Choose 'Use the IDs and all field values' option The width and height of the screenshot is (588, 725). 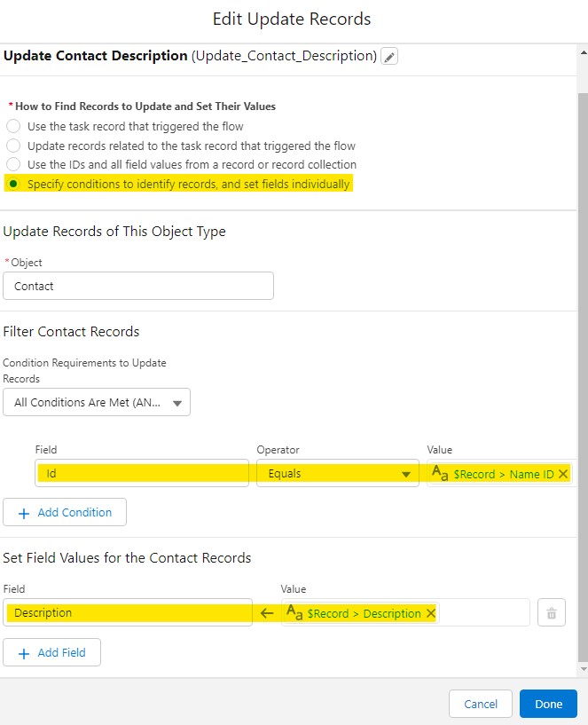[13, 164]
